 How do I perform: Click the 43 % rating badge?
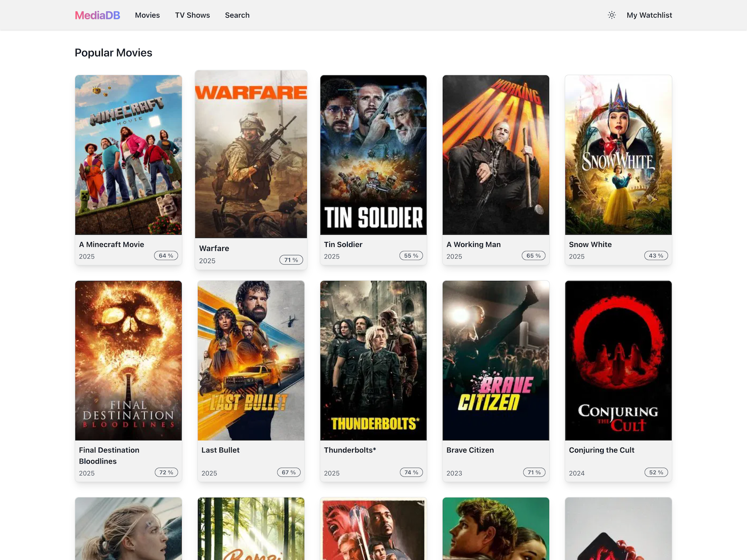pos(656,256)
